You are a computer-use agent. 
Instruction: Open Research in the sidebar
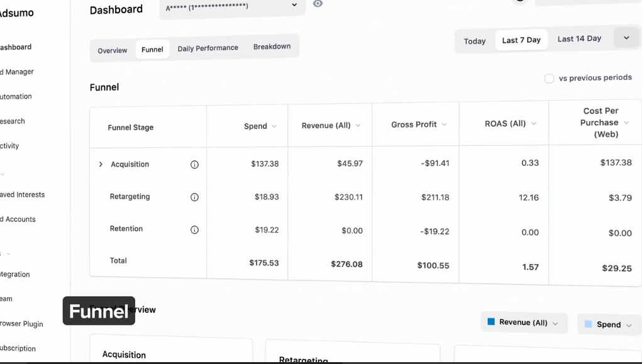pyautogui.click(x=13, y=121)
